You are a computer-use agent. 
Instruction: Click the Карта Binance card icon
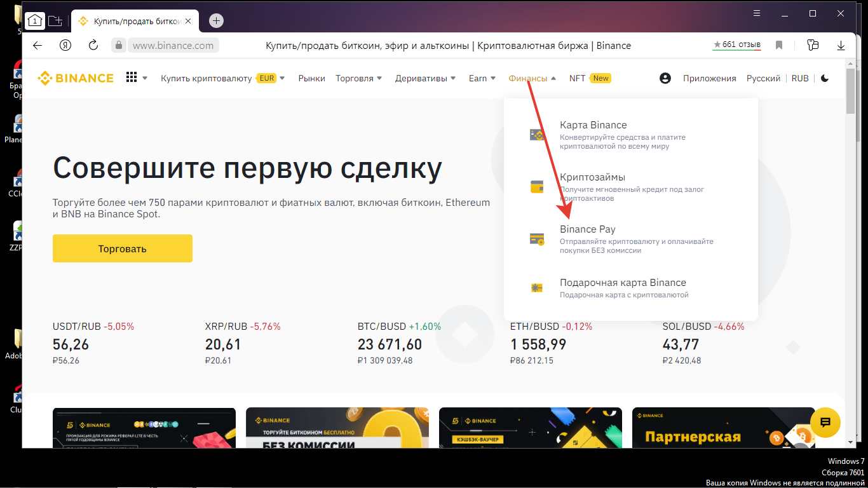click(537, 135)
